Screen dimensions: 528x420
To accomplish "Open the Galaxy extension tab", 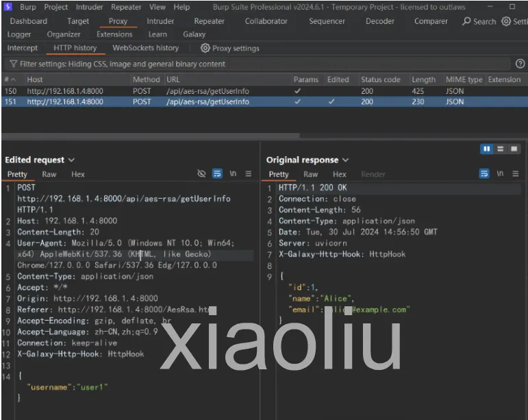I will pos(194,34).
